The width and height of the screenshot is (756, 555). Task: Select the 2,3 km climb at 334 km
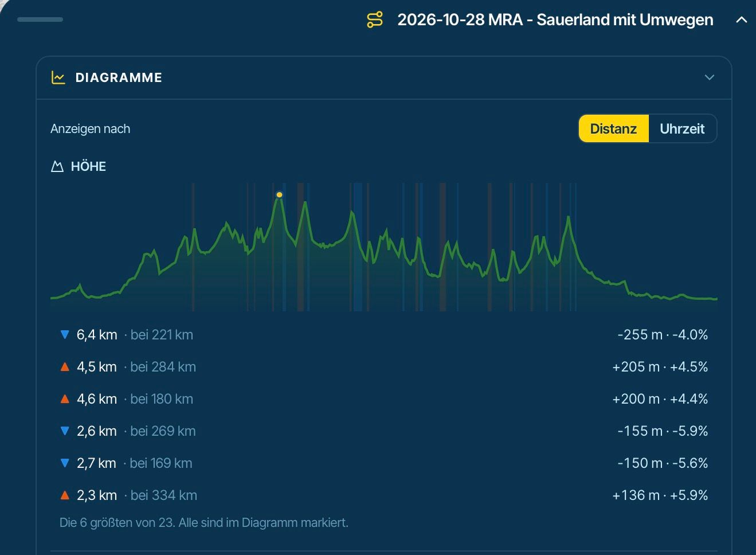[384, 495]
